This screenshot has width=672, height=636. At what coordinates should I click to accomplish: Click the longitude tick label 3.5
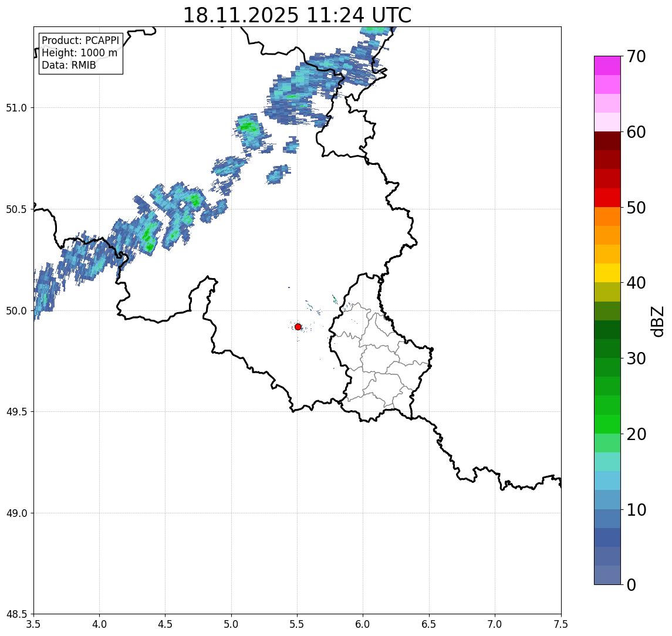pos(33,624)
